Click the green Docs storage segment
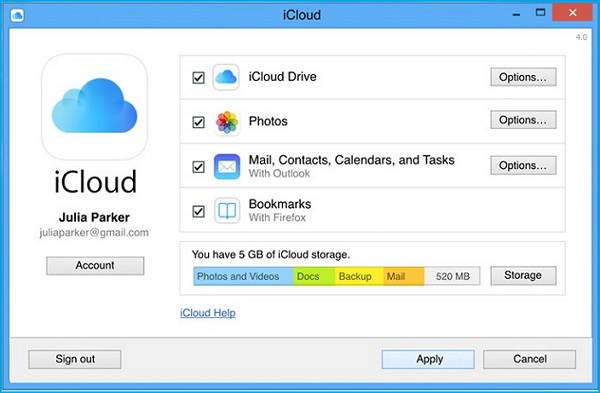The width and height of the screenshot is (600, 393). tap(314, 276)
